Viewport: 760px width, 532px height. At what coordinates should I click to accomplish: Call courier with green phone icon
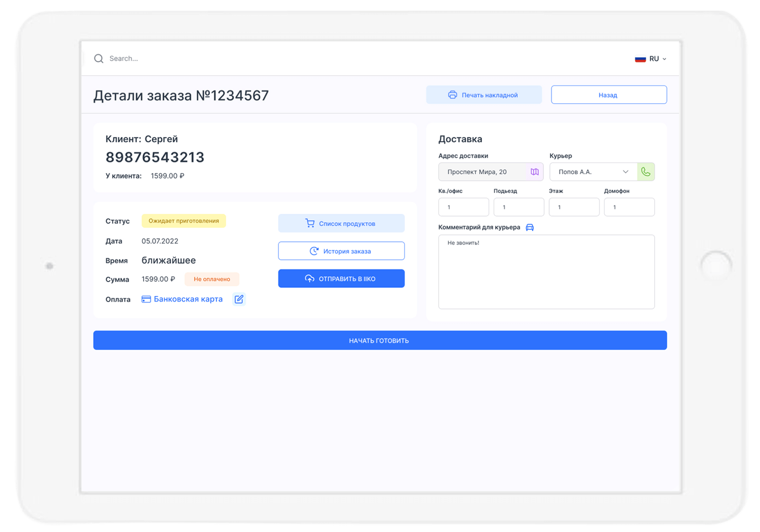click(646, 172)
